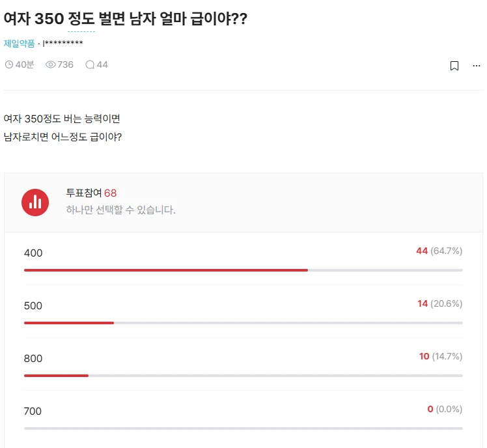Click the red progress bar for 400

(x=166, y=270)
